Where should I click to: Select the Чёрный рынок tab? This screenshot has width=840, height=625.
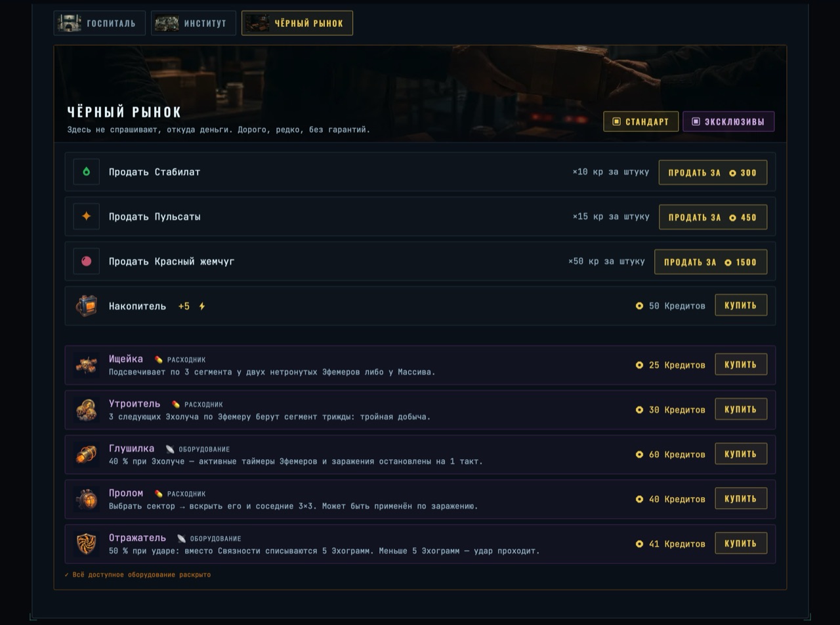coord(297,23)
